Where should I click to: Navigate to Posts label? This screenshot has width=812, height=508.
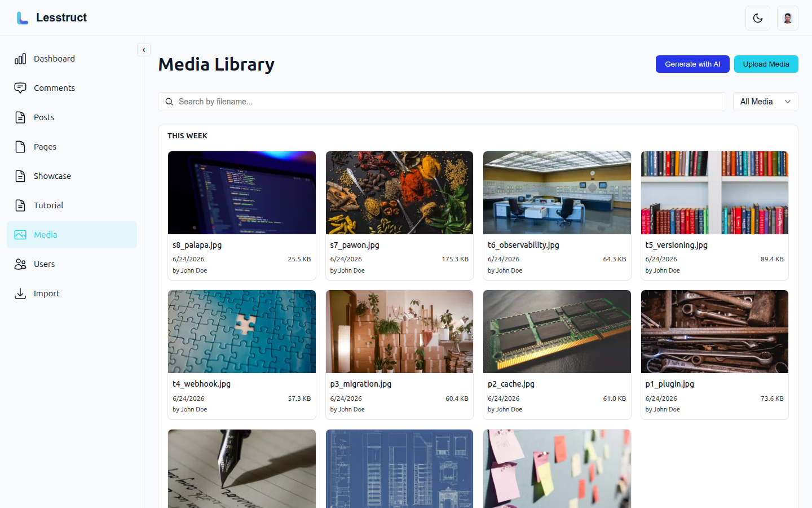[44, 117]
